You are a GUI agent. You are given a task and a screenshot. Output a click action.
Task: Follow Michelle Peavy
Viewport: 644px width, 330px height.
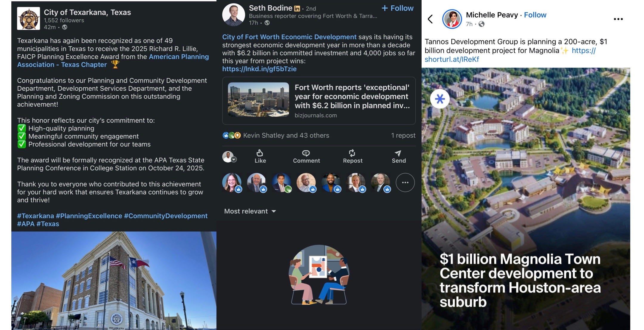[x=535, y=15]
